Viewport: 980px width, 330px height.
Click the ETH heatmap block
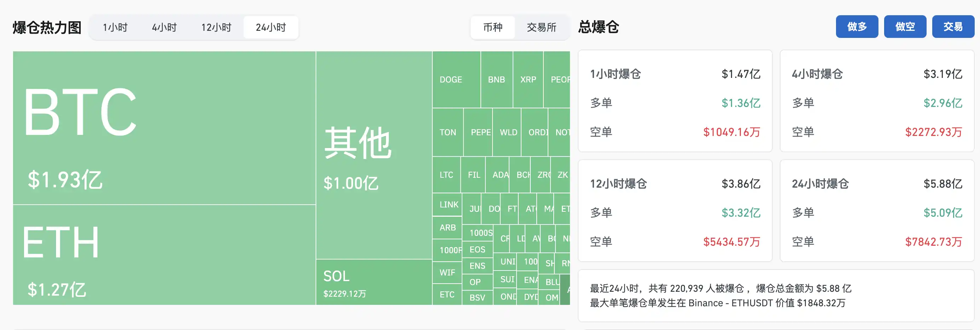click(165, 255)
